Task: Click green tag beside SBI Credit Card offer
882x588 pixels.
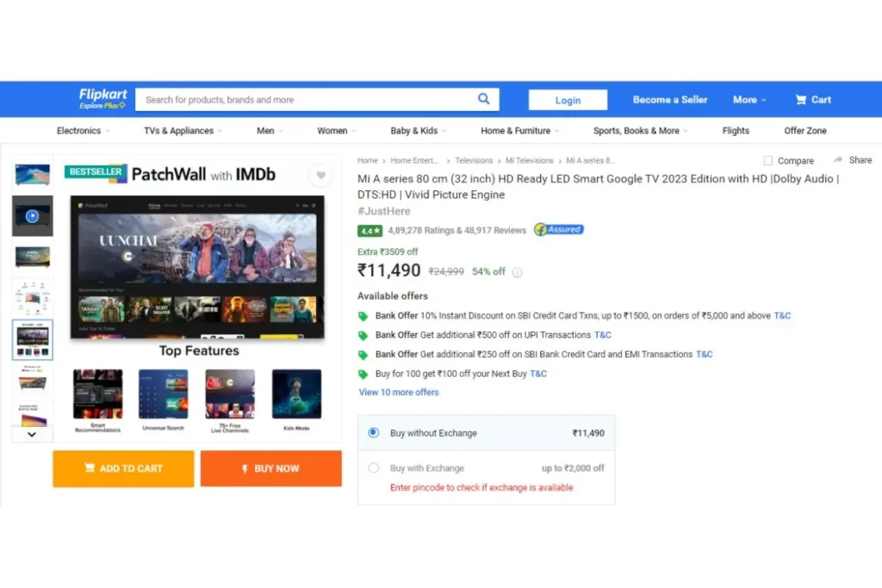Action: tap(363, 317)
